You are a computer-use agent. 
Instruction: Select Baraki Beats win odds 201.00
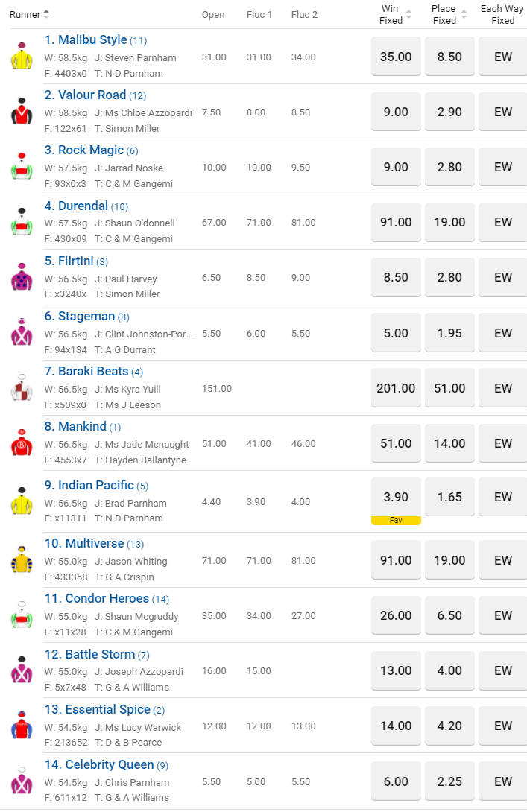[x=396, y=388]
